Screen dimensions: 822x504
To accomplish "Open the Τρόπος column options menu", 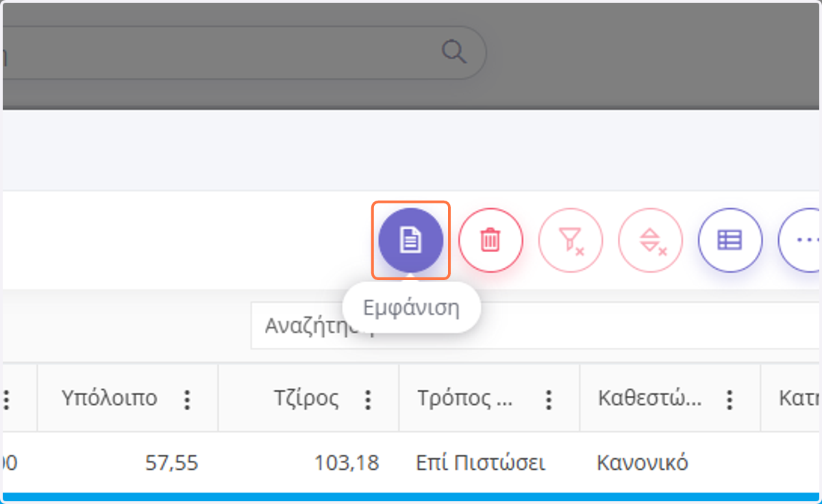I will click(549, 399).
